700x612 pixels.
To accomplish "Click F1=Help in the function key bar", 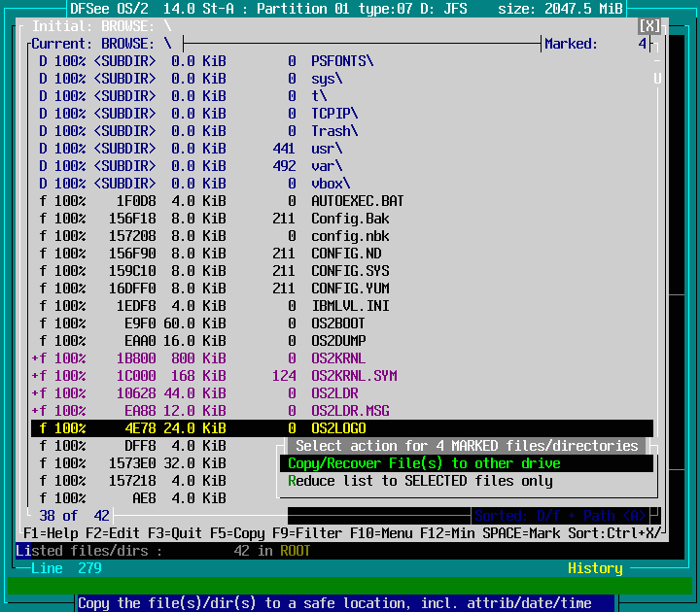I will point(51,533).
